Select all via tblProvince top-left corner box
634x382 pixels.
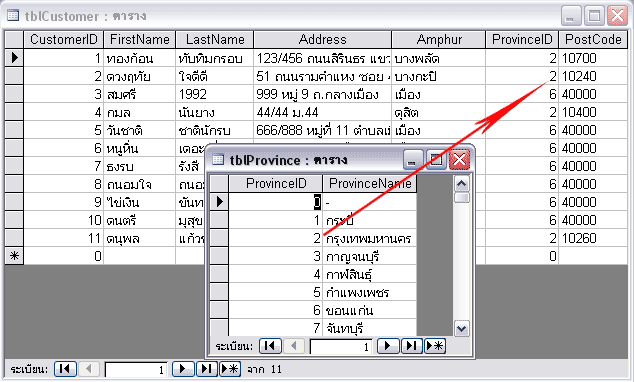point(219,184)
